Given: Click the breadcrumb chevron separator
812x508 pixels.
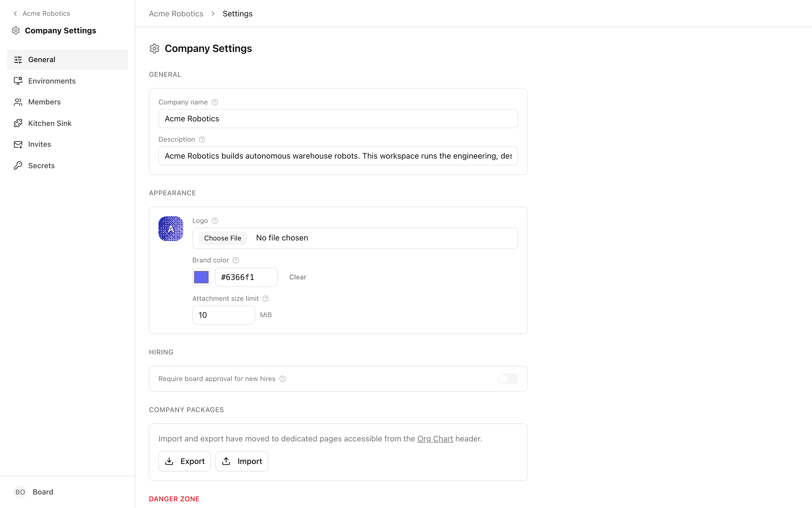Looking at the screenshot, I should [213, 14].
